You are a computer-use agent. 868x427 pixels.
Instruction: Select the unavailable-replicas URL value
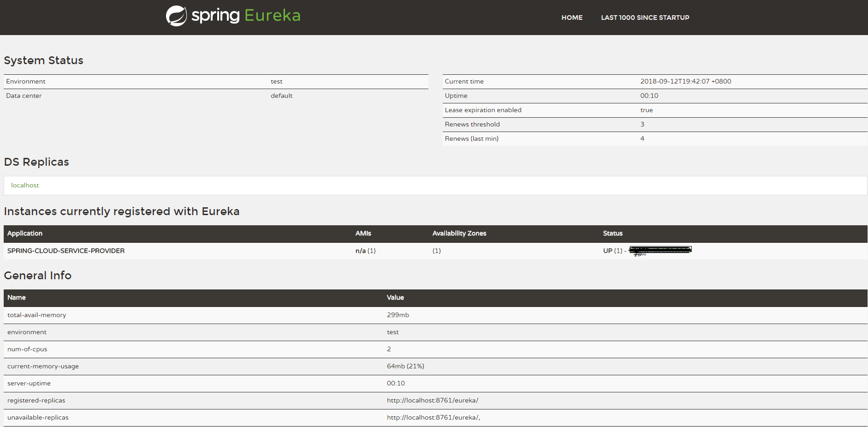click(x=433, y=417)
